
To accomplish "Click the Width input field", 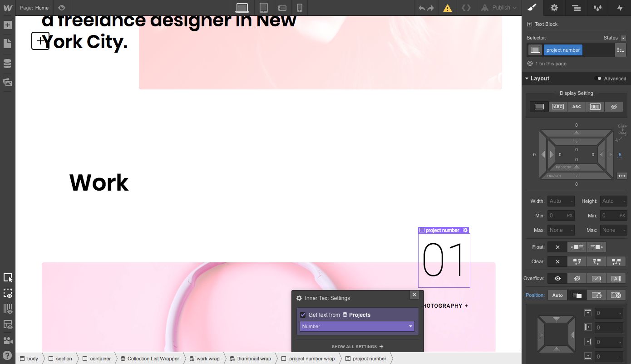I will pos(561,201).
